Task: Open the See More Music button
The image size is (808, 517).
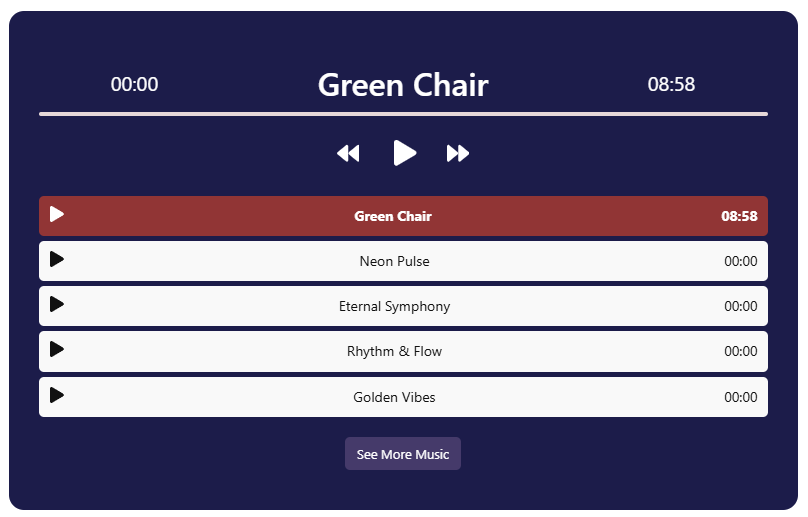Action: point(403,454)
